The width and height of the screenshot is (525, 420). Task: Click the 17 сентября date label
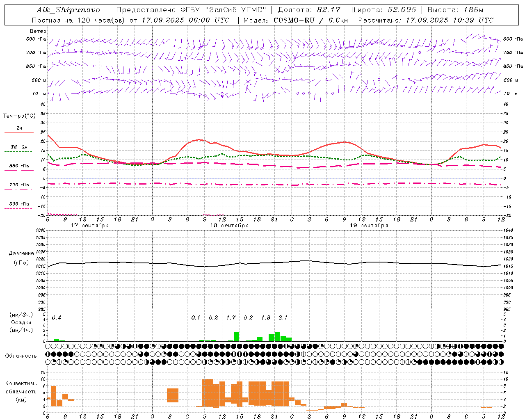tap(90, 226)
